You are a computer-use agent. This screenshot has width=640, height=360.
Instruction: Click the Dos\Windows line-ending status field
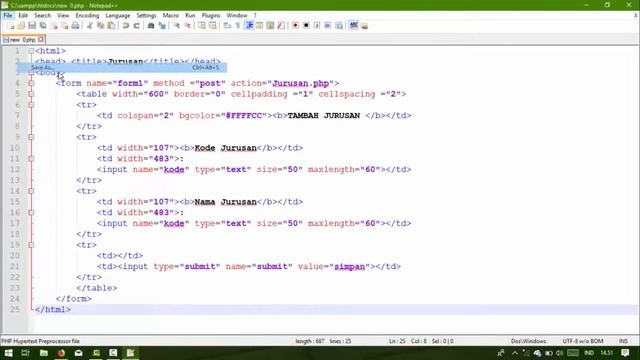[528, 341]
